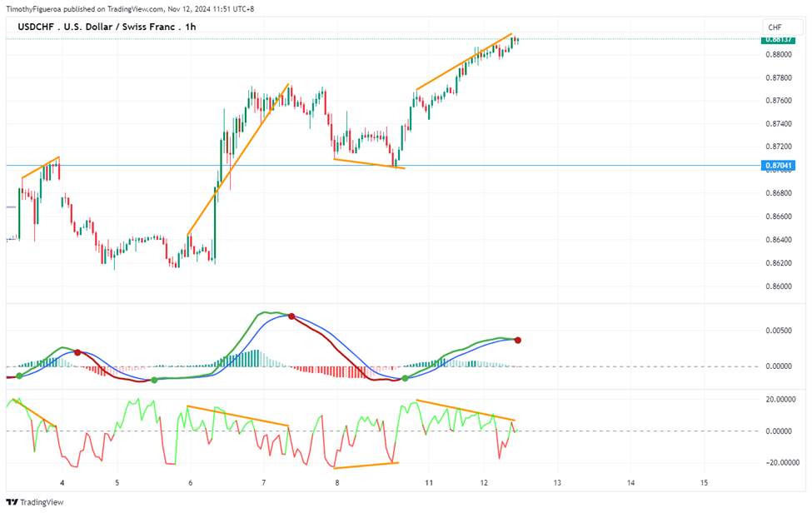Click date label 11 on time axis
The image size is (812, 513).
pyautogui.click(x=429, y=482)
